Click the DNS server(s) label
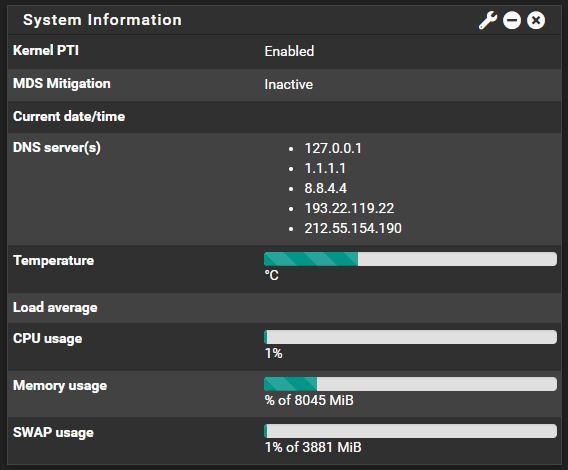 point(57,148)
